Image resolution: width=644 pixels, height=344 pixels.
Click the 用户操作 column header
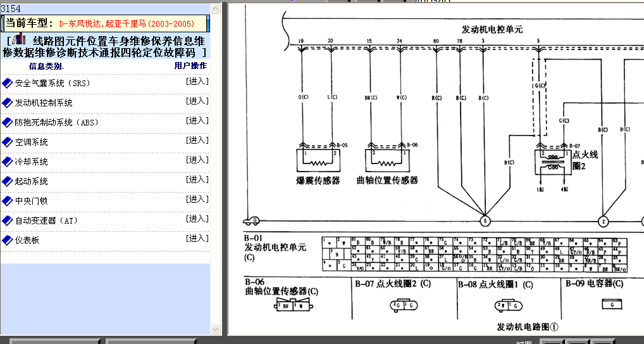pos(190,66)
